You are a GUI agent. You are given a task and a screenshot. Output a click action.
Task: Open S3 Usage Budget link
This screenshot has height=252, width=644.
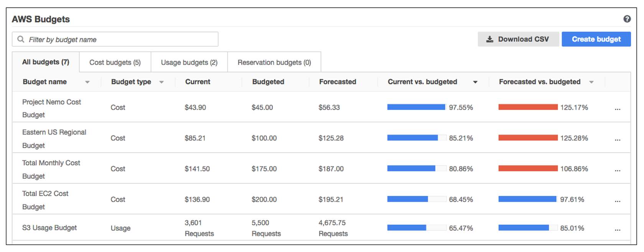pyautogui.click(x=49, y=228)
